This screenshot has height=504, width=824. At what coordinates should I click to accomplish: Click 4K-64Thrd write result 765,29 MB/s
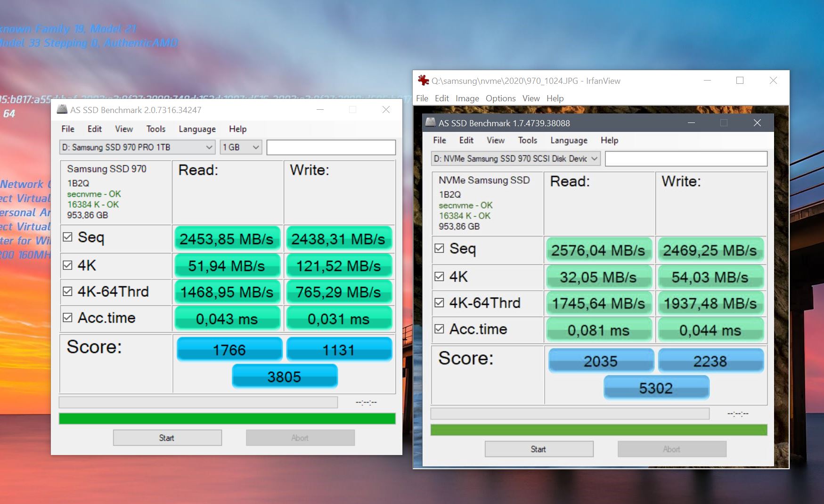point(339,292)
